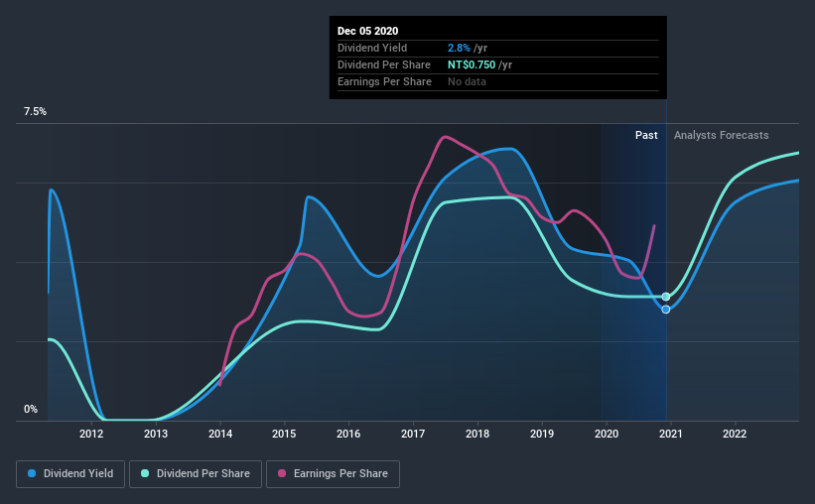This screenshot has width=815, height=504.
Task: Click the 2019 x-axis label
Action: [x=542, y=434]
